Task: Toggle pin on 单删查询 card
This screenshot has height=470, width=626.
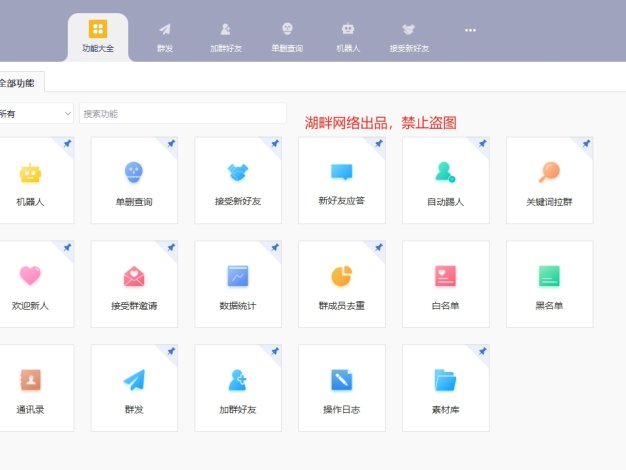Action: coord(171,143)
